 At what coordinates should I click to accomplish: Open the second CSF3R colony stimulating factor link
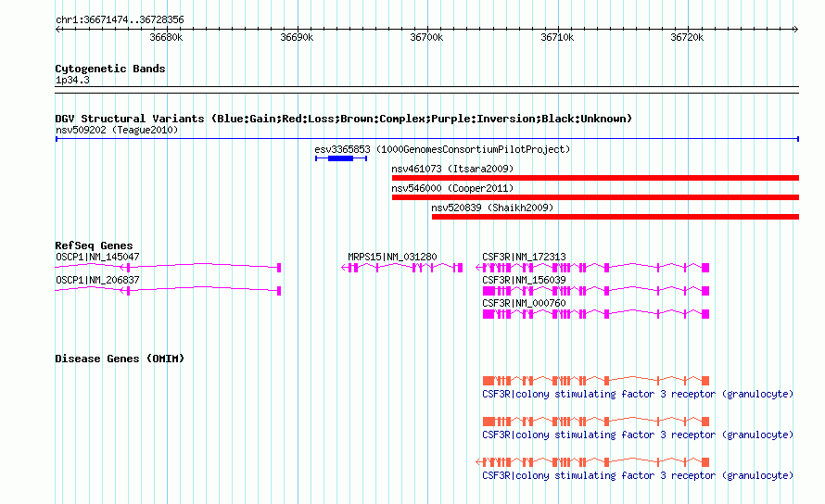tap(638, 435)
